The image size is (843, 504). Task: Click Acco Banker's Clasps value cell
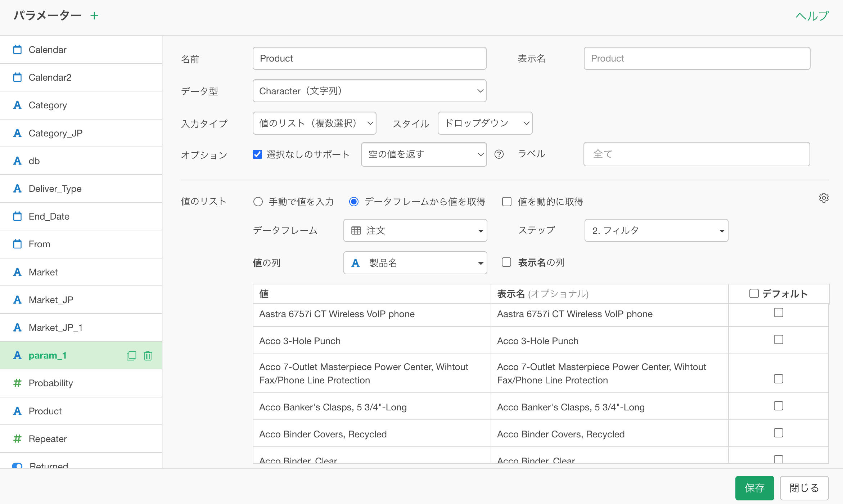tap(372, 407)
